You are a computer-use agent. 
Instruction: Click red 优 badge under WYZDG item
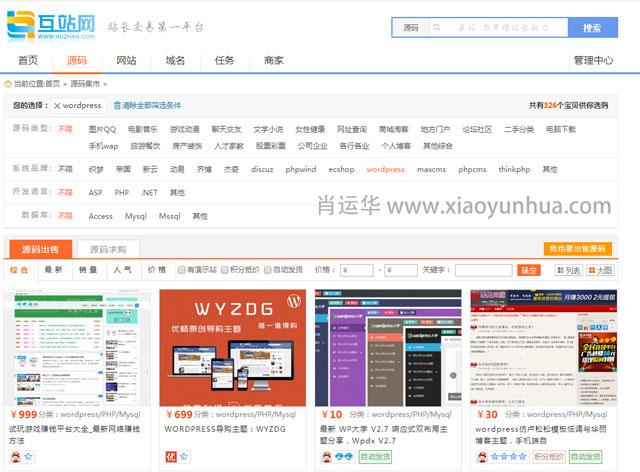pos(171,456)
